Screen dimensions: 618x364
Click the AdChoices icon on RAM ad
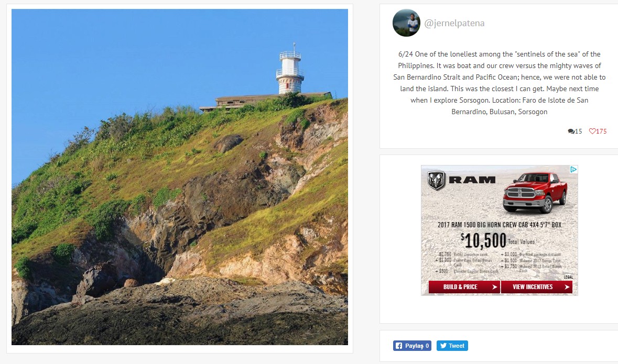(x=573, y=169)
